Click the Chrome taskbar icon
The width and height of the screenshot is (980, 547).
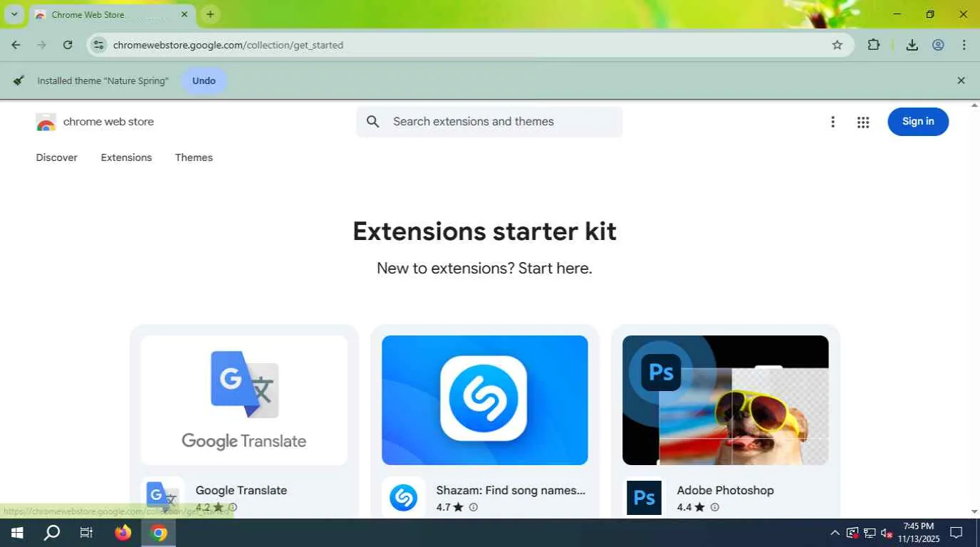[x=159, y=533]
